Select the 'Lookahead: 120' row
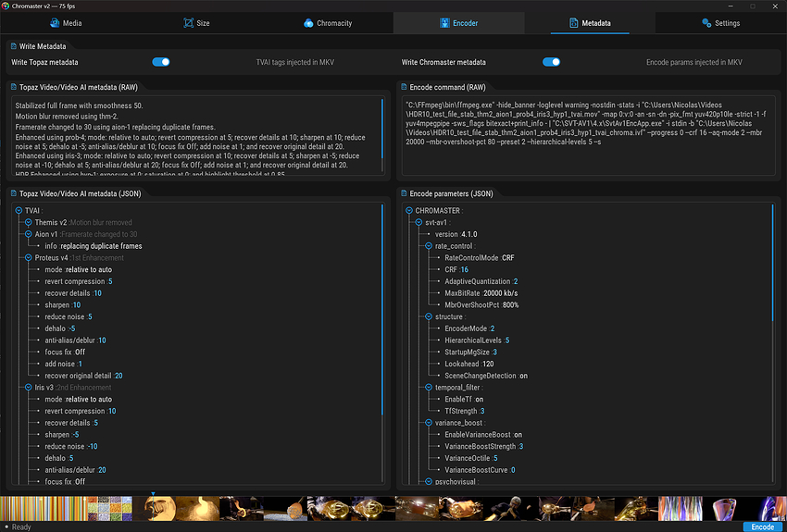Viewport: 787px width, 532px height. 469,364
